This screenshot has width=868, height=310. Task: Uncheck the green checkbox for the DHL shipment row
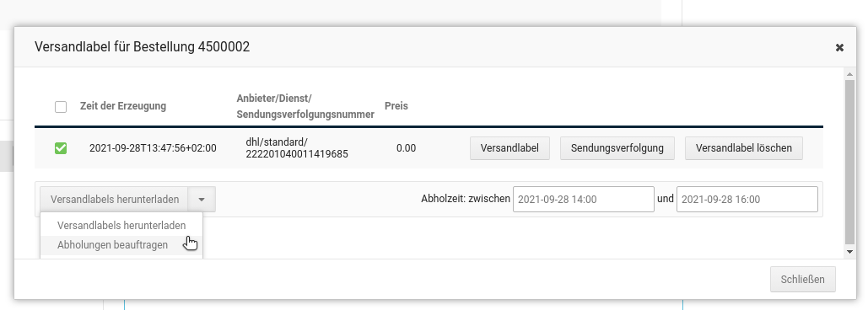click(61, 148)
